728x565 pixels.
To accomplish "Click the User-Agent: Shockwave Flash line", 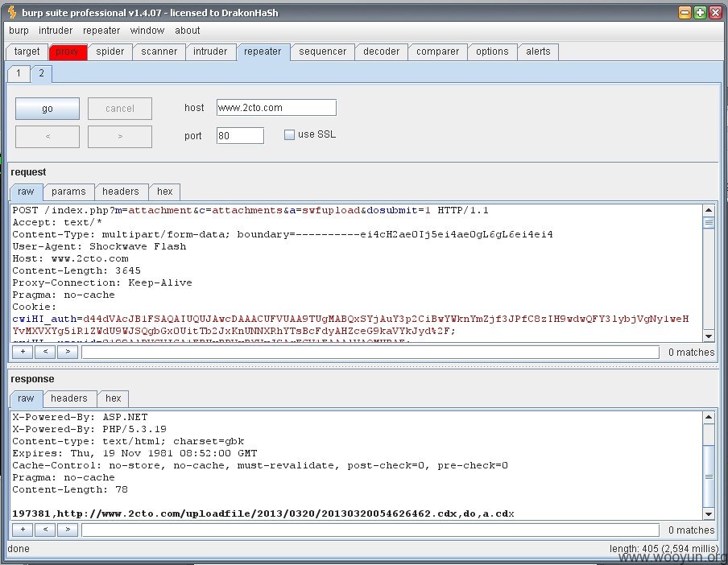I will pos(99,247).
